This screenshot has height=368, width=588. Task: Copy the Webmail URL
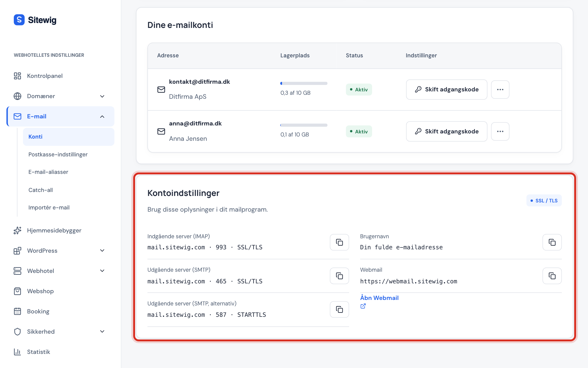click(x=552, y=276)
